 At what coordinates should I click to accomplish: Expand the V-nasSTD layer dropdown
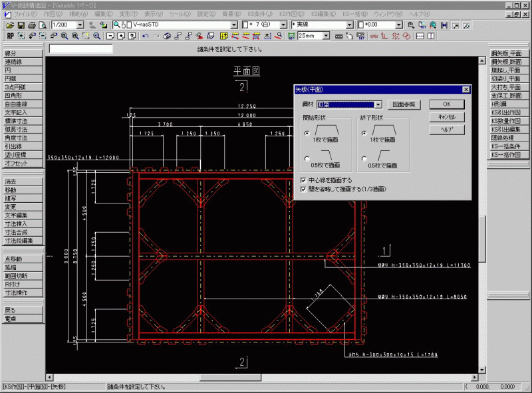pos(233,25)
